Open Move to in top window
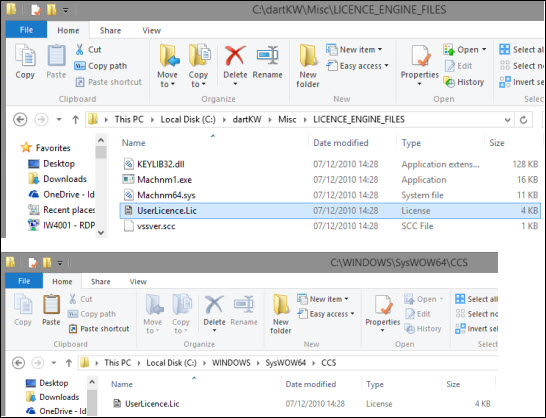Screen dimensions: 546x418 click(168, 66)
